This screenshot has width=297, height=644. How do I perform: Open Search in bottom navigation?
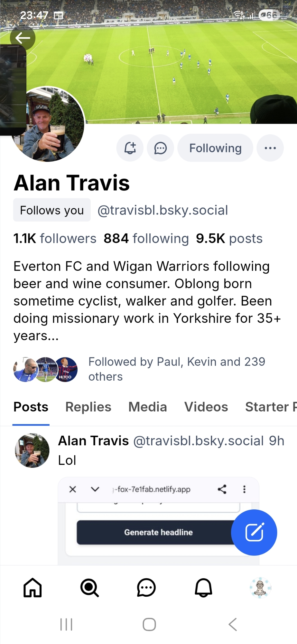tap(89, 588)
